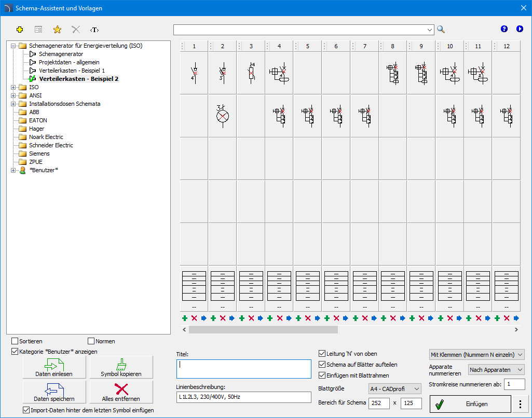Image resolution: width=532 pixels, height=418 pixels.
Task: Click green plus below column 1
Action: [184, 318]
